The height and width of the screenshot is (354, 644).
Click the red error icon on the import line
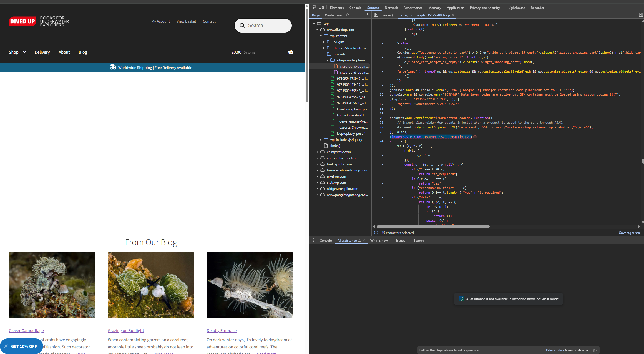click(475, 137)
